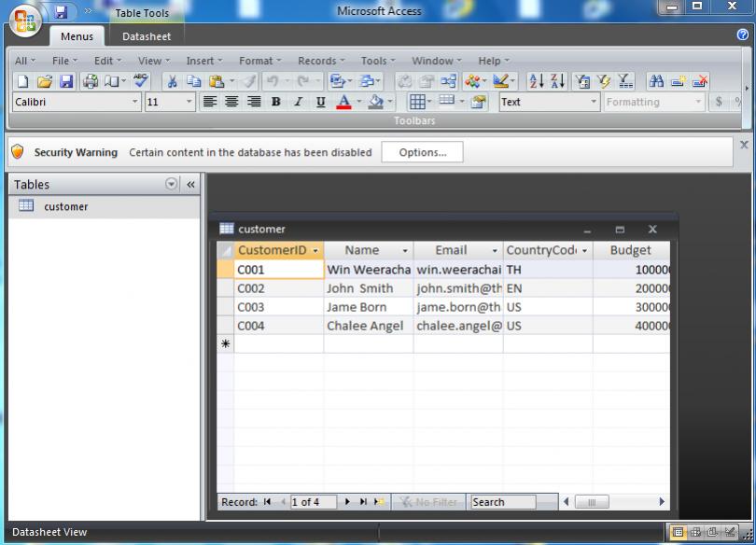Image resolution: width=756 pixels, height=545 pixels.
Task: Toggle bold formatting
Action: click(x=275, y=102)
